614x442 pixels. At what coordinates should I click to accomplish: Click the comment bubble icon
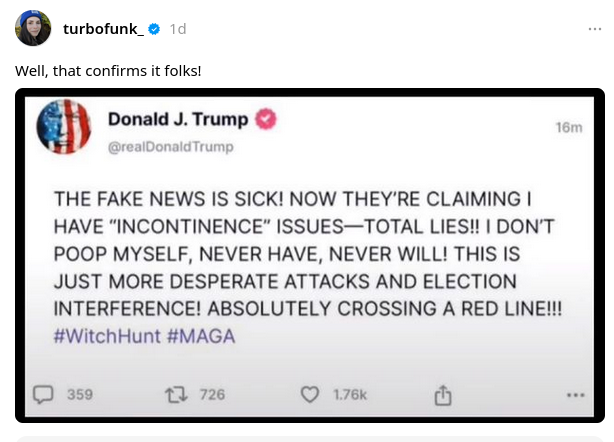click(43, 394)
